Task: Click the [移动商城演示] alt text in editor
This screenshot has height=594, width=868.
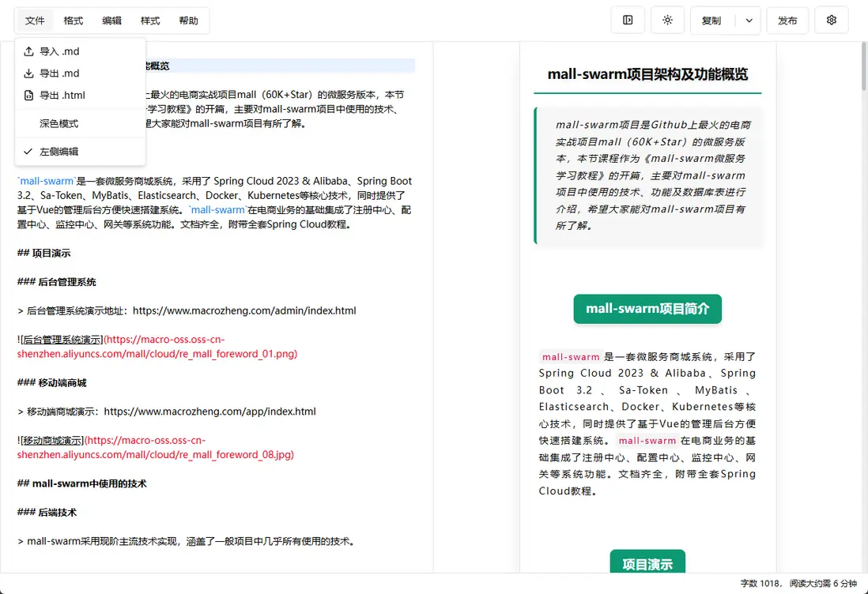Action: (x=53, y=440)
